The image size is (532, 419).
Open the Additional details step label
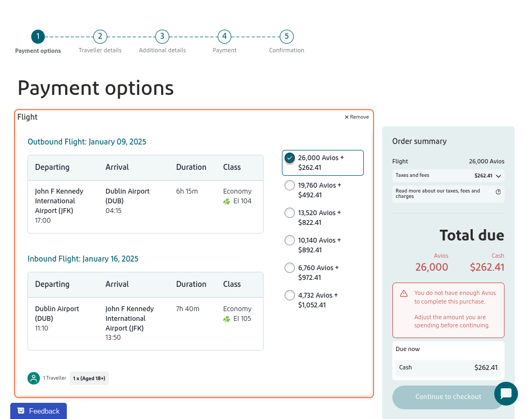pyautogui.click(x=162, y=50)
